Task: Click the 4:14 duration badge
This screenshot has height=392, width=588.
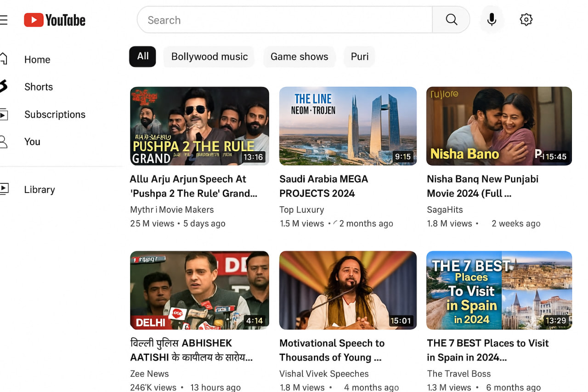Action: [254, 321]
